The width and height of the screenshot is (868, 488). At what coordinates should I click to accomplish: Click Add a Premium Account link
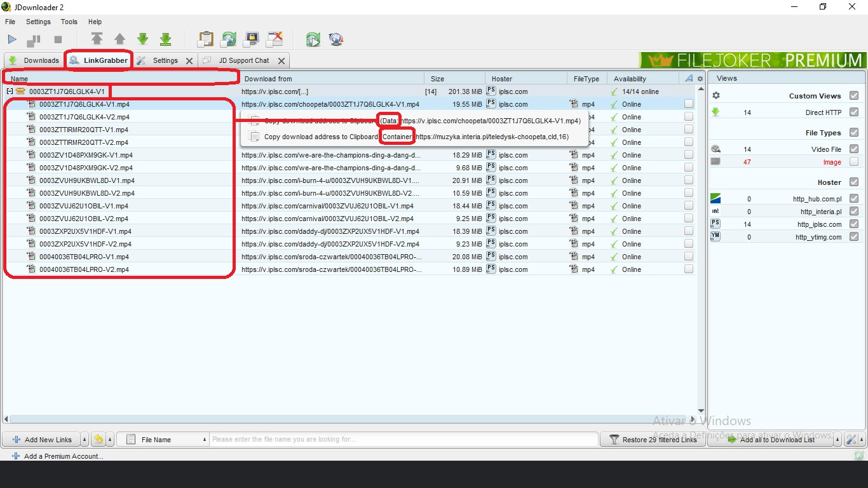[58, 456]
